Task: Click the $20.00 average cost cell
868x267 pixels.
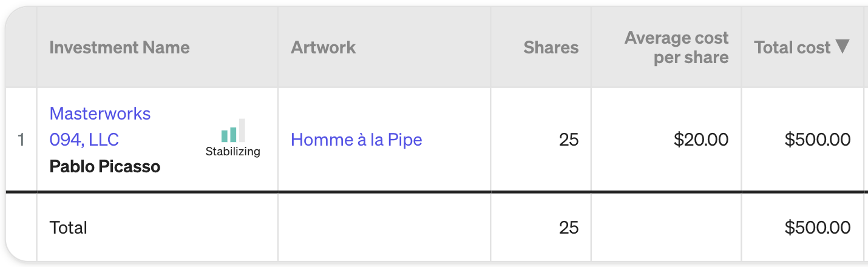Action: 701,140
